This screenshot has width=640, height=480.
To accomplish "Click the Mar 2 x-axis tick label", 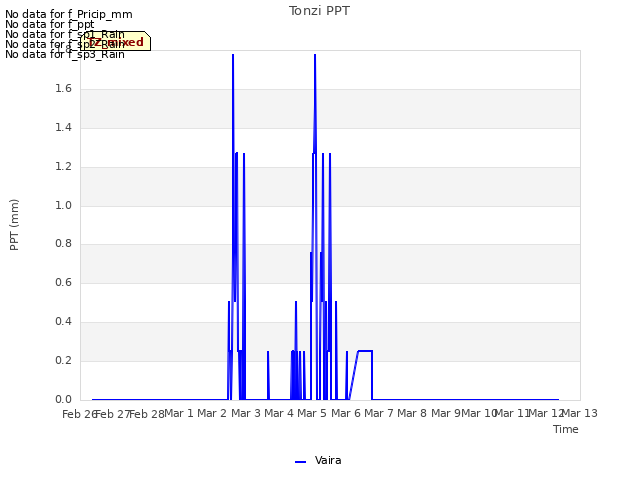I will click(212, 413).
